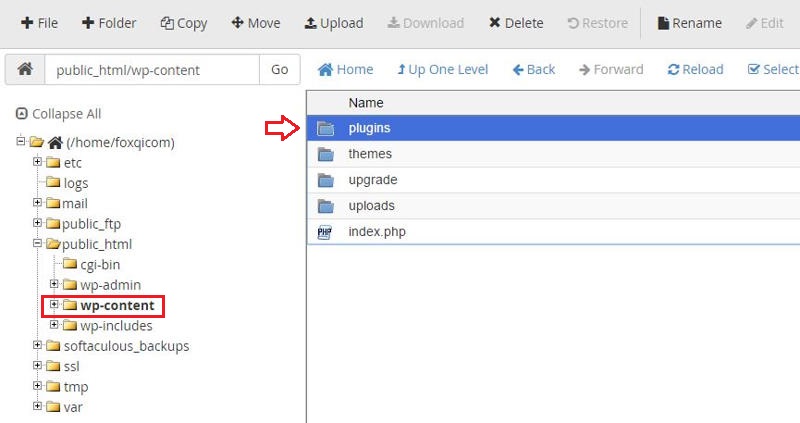Select the upgrade row in file list
This screenshot has width=800, height=423.
point(554,180)
